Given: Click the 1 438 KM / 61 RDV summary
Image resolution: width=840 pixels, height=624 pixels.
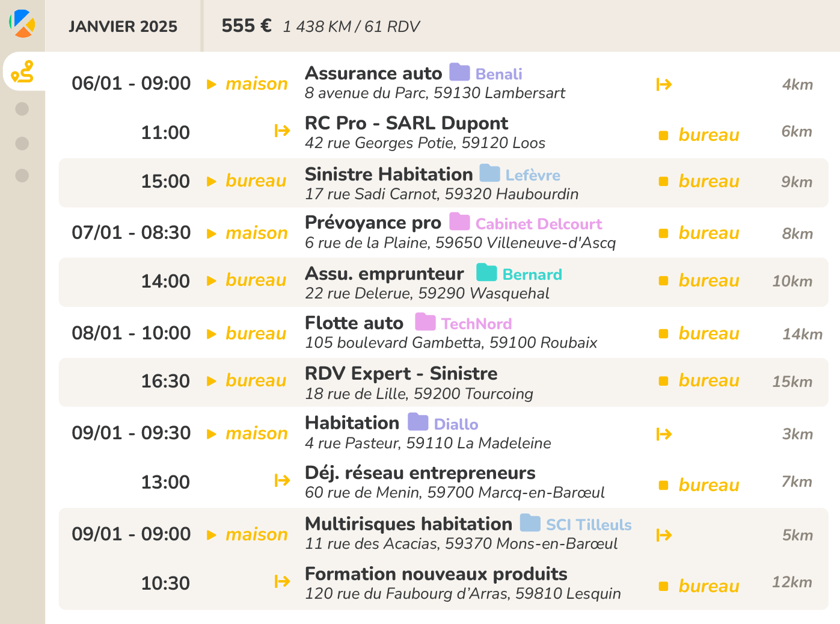Looking at the screenshot, I should (352, 26).
